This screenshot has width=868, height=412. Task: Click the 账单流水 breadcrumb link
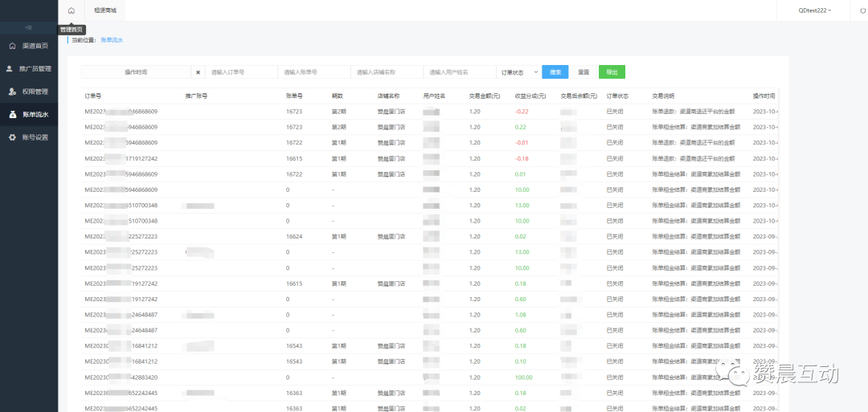click(112, 39)
